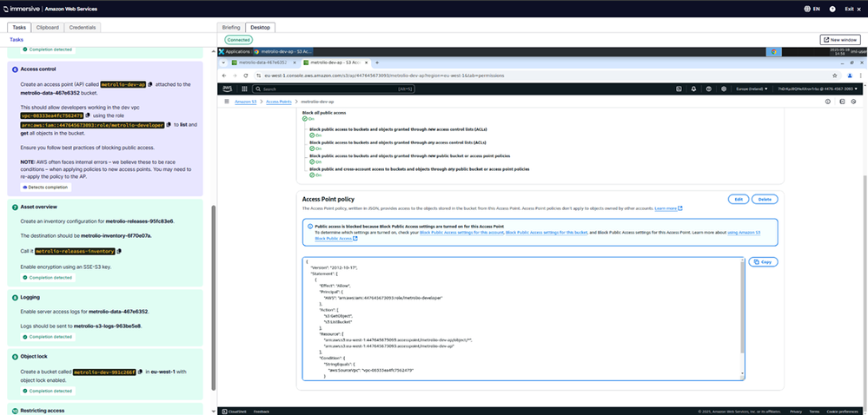This screenshot has width=868, height=415.
Task: Toggle the S3 side navigation hamburger
Action: tap(227, 102)
